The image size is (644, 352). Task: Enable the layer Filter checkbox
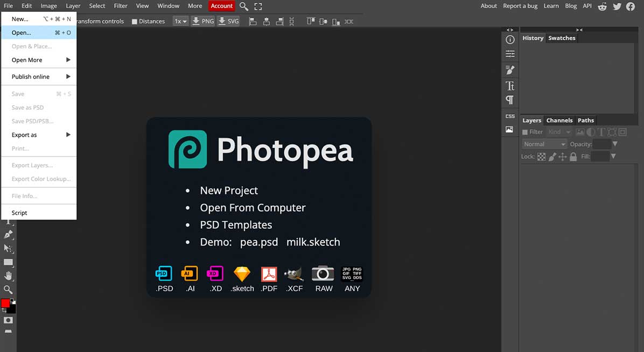pyautogui.click(x=525, y=132)
